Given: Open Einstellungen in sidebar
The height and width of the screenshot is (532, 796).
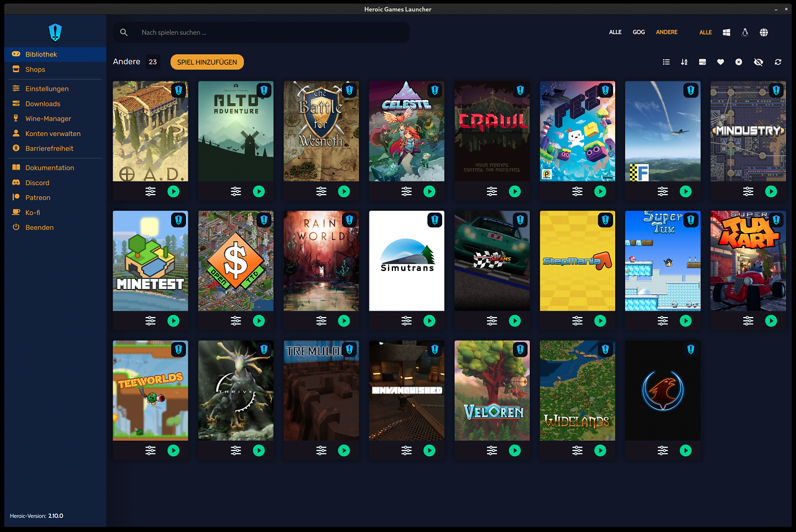Looking at the screenshot, I should pos(55,89).
